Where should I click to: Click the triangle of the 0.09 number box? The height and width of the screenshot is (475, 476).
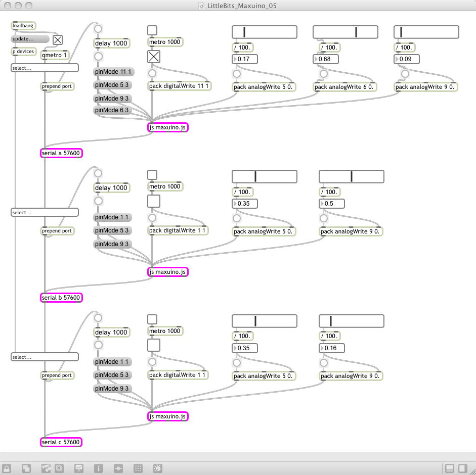pos(397,59)
